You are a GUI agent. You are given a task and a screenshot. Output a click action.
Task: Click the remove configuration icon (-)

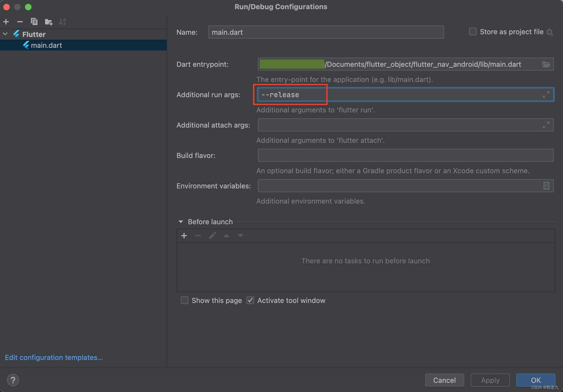[x=20, y=21]
